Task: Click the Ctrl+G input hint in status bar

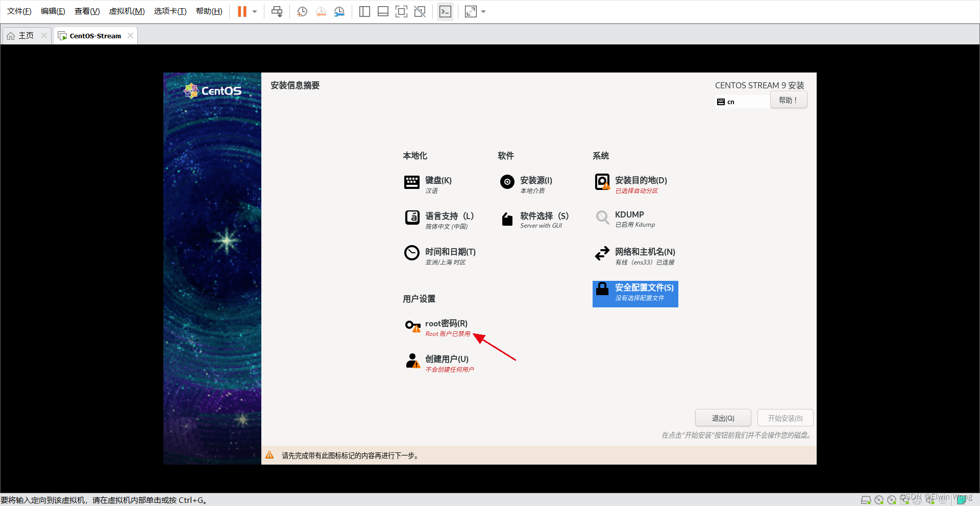Action: (x=104, y=500)
